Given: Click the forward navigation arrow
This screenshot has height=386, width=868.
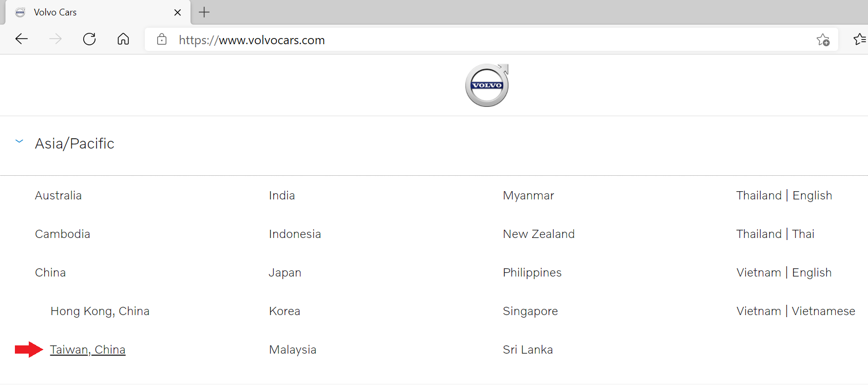Looking at the screenshot, I should 55,39.
